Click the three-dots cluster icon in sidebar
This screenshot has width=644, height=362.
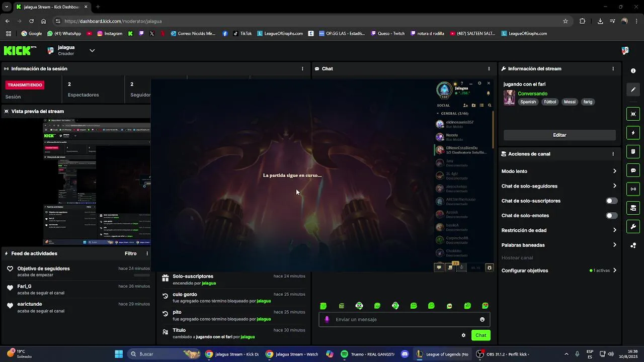pos(633,245)
